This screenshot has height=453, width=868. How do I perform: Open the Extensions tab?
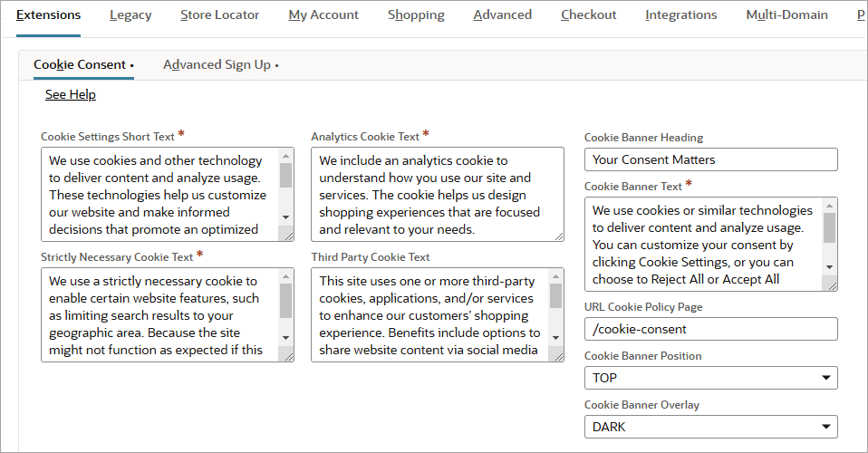click(x=48, y=15)
